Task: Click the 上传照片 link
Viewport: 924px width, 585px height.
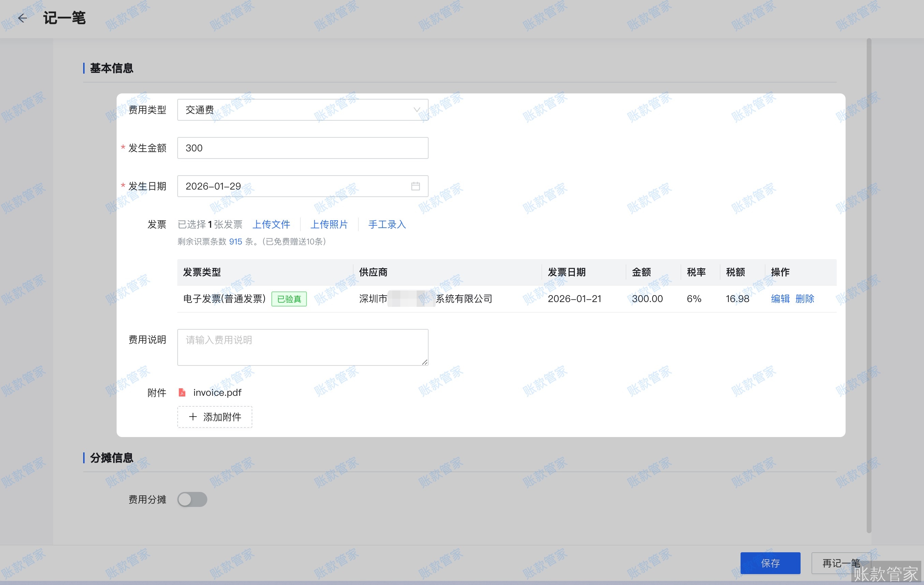Action: tap(329, 224)
